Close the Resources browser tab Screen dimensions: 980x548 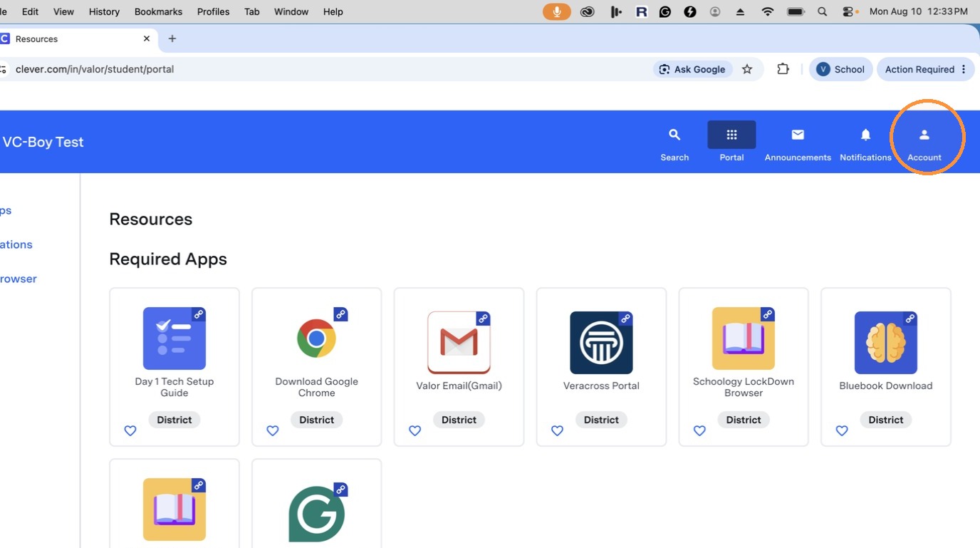click(x=147, y=38)
